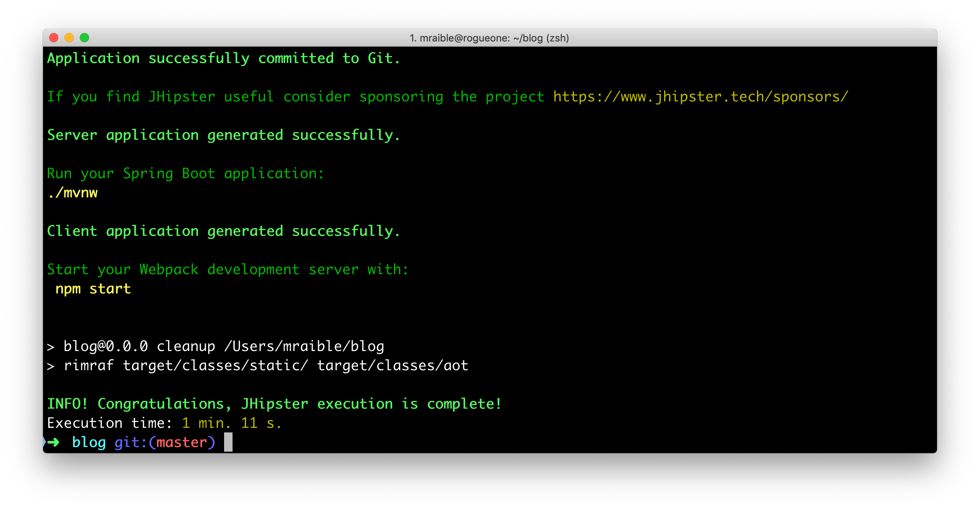Click the terminal cursor block

click(228, 442)
